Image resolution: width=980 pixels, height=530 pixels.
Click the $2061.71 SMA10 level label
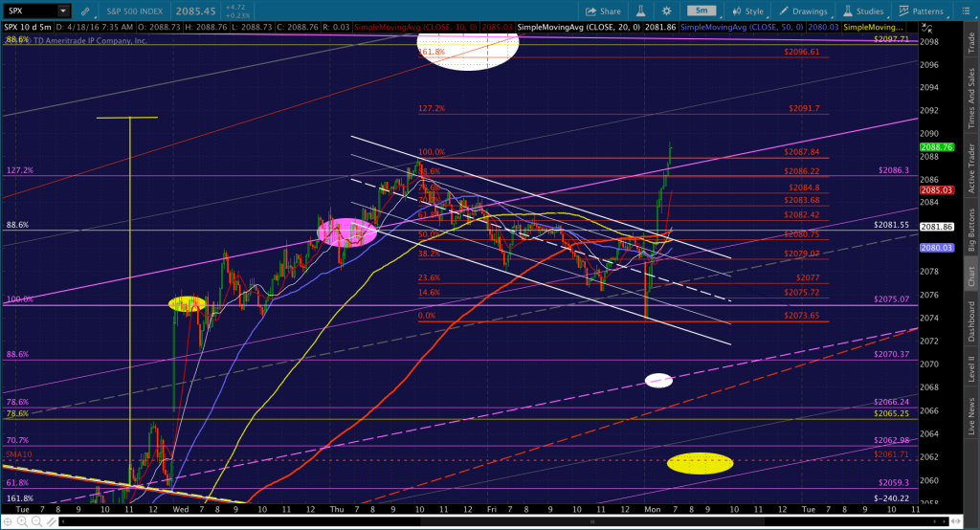[x=891, y=454]
